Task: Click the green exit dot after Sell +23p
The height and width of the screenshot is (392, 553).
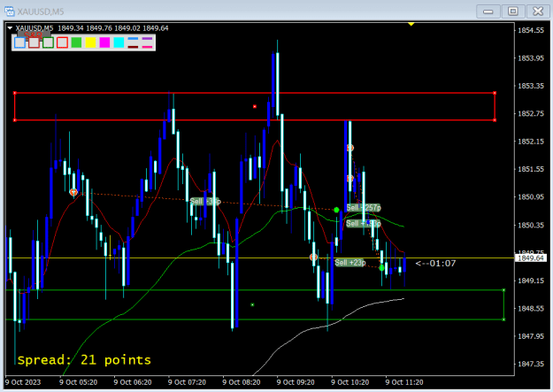Action: [381, 268]
